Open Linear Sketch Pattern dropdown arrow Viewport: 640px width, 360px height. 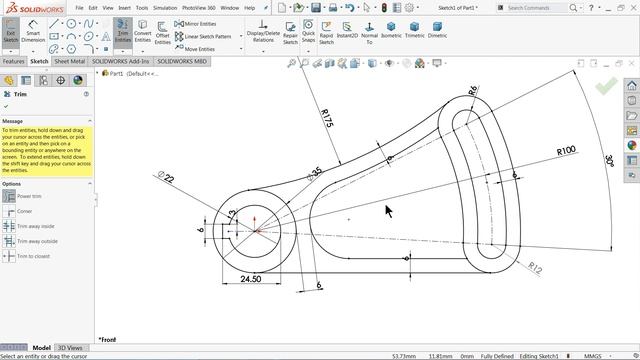(x=241, y=36)
